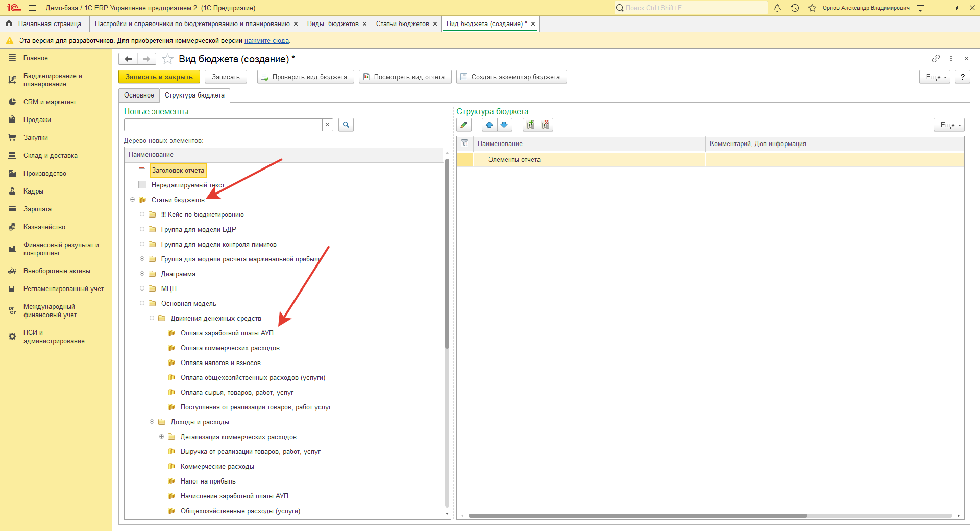
Task: Follow the нажмите сюда link
Action: pos(266,41)
